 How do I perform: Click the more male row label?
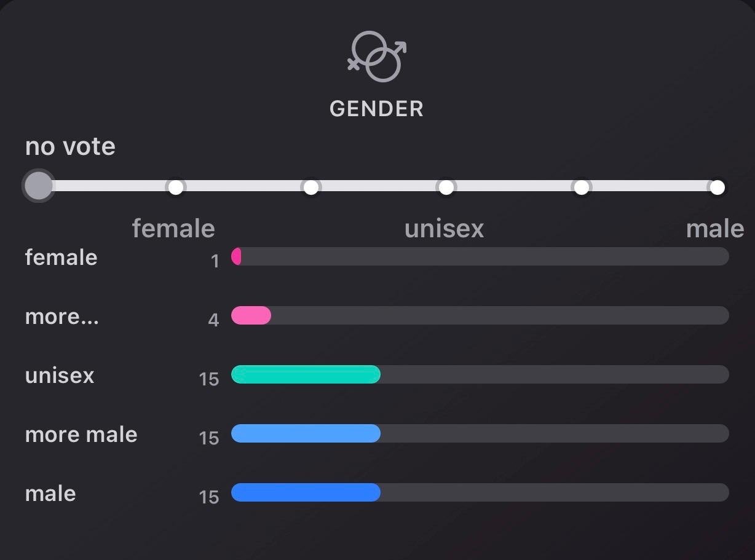81,435
